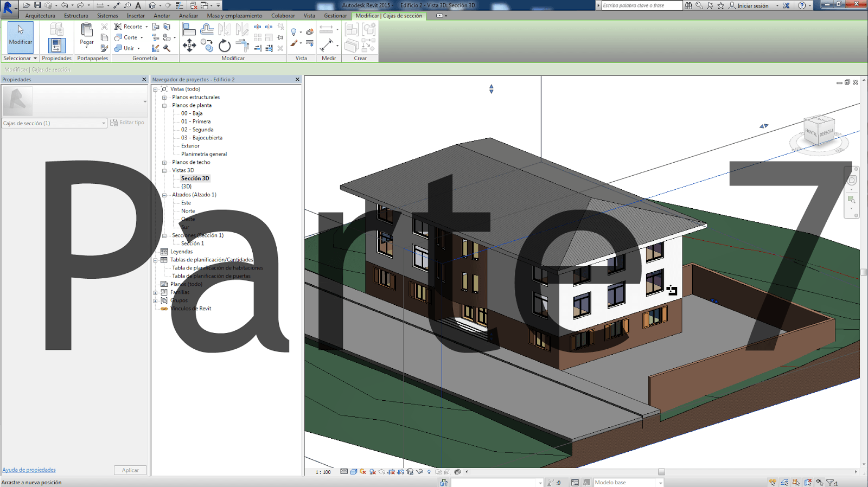The width and height of the screenshot is (868, 487).
Task: Open the Corte dropdown arrow
Action: coord(142,37)
